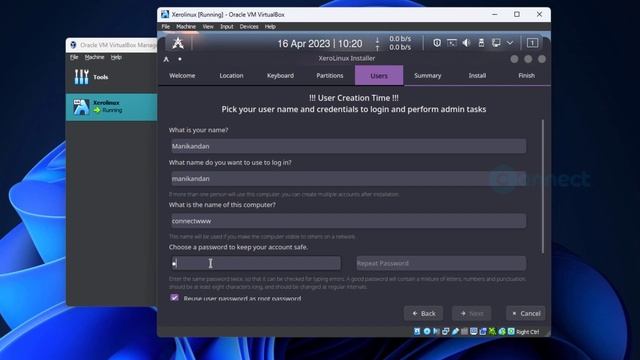Open File menu in Xerolinux VM window
The width and height of the screenshot is (640, 360).
pyautogui.click(x=166, y=27)
